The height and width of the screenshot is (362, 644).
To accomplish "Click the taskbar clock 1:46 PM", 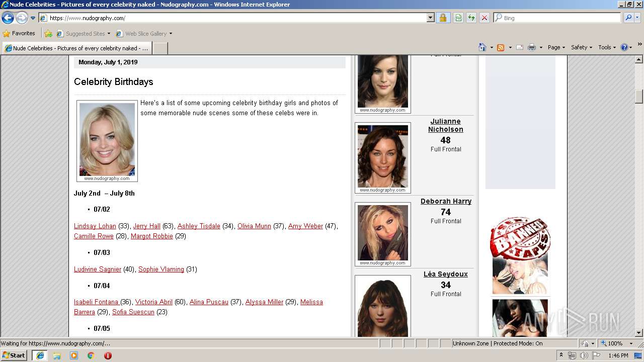I will pos(618,355).
